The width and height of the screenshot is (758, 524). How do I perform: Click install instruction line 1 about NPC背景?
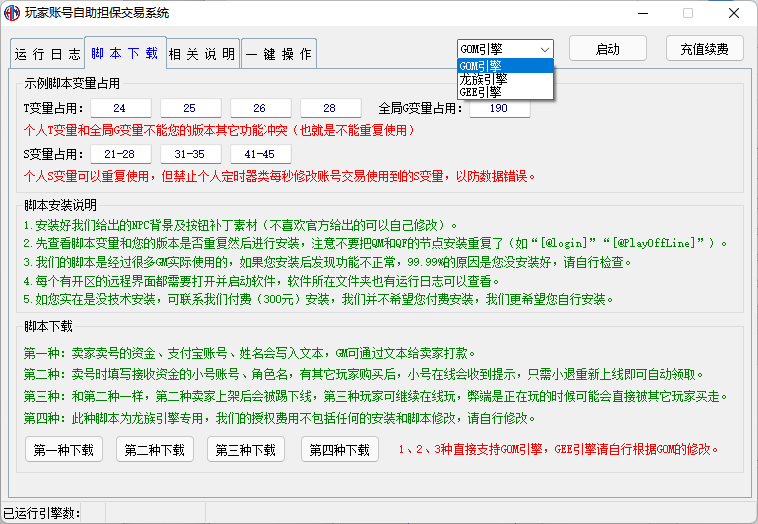(x=240, y=225)
